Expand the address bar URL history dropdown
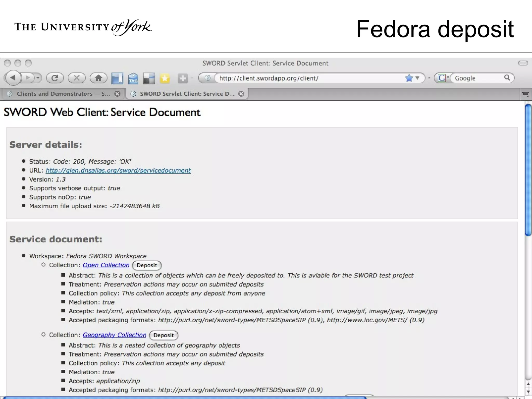This screenshot has width=532, height=399. click(417, 78)
